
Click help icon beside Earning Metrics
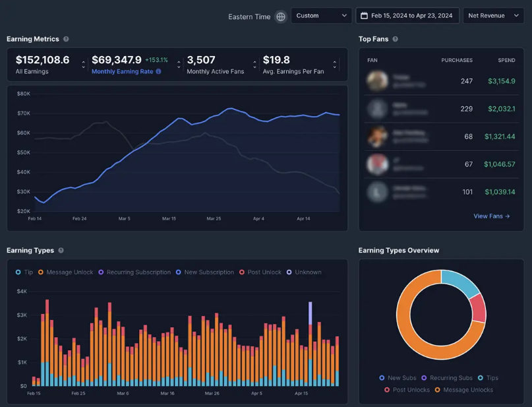(66, 40)
